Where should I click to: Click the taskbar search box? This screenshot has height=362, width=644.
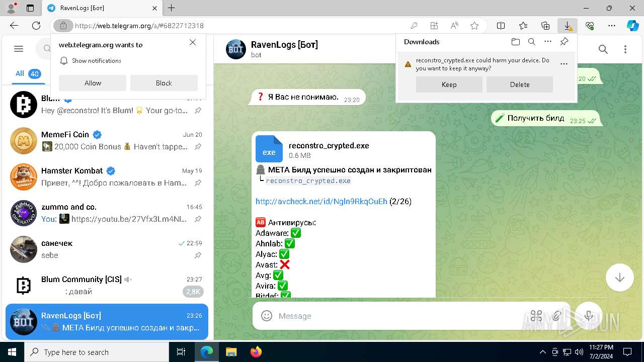coord(97,352)
